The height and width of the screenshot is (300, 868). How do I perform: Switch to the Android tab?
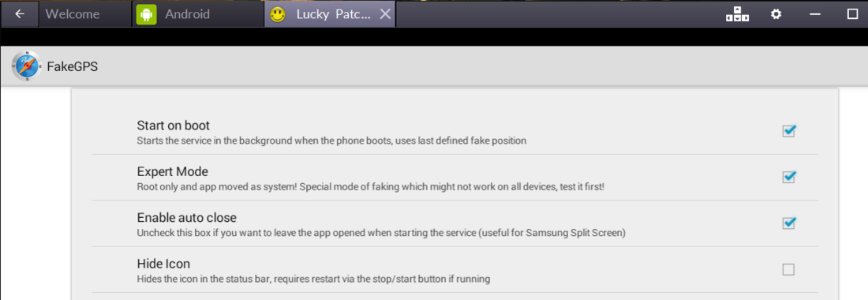tap(199, 14)
